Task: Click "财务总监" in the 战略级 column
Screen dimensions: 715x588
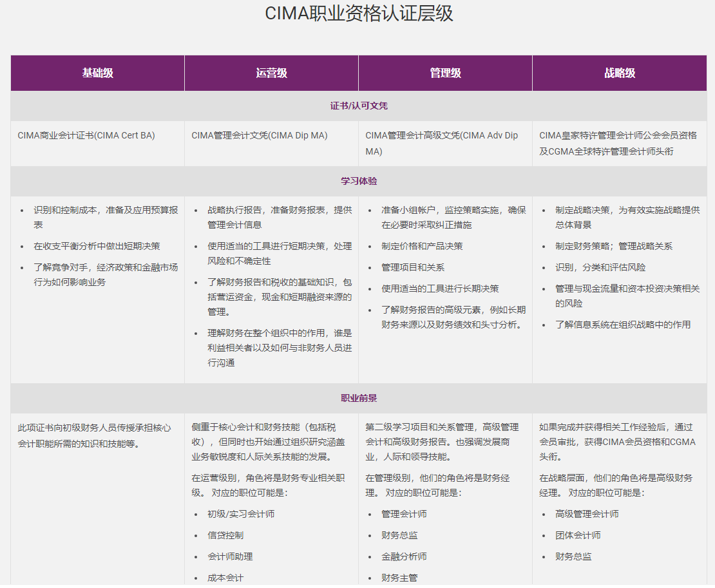Action: 573,556
